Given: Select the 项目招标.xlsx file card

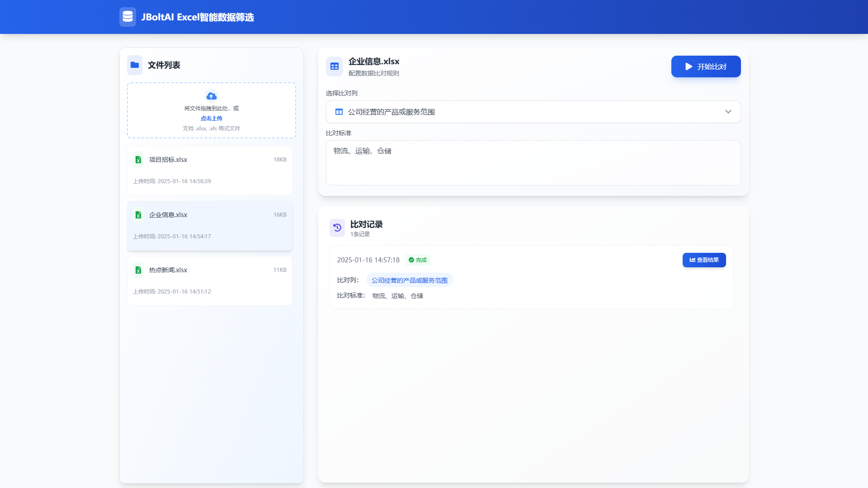Looking at the screenshot, I should tap(210, 171).
